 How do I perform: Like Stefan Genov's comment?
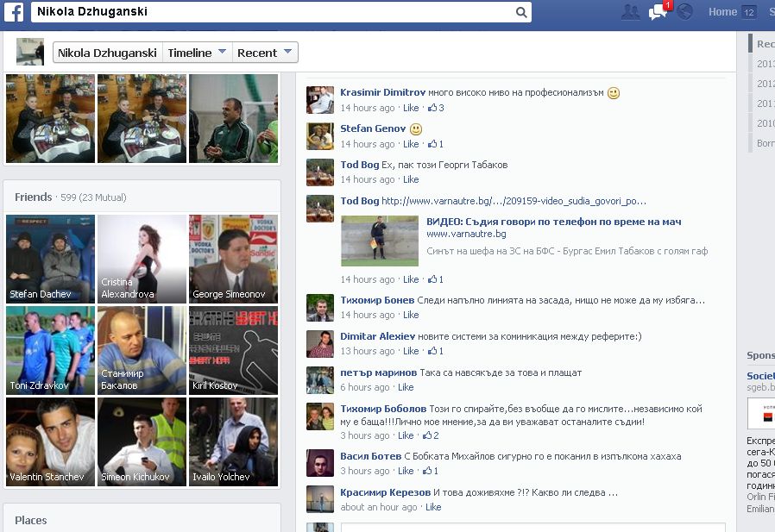[x=411, y=144]
